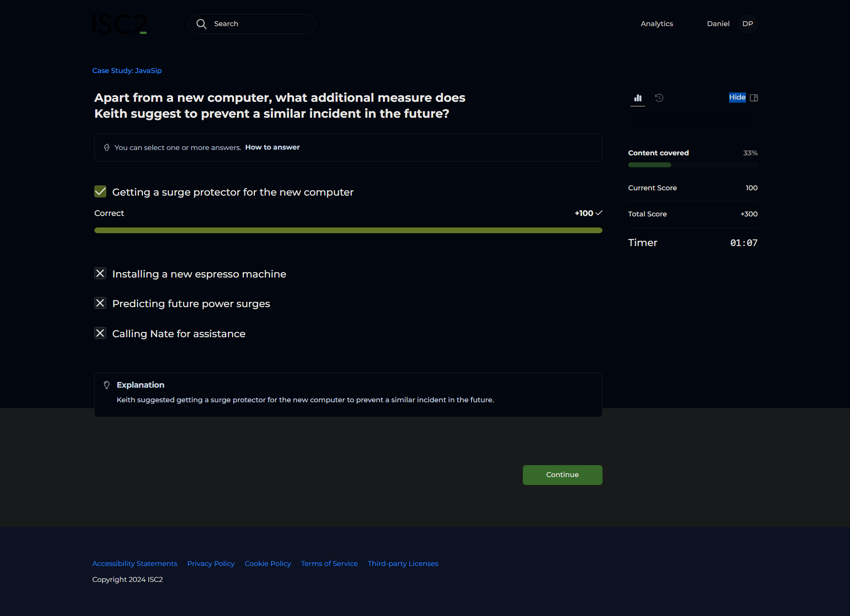Click the Explanation lightbulb icon
Image resolution: width=850 pixels, height=616 pixels.
click(107, 385)
